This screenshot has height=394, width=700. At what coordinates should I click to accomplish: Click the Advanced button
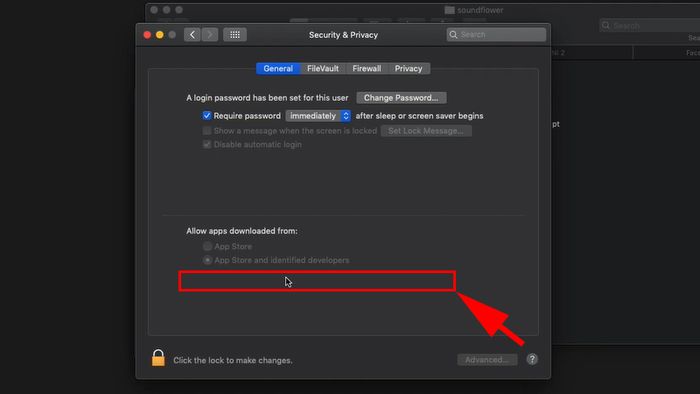(487, 360)
